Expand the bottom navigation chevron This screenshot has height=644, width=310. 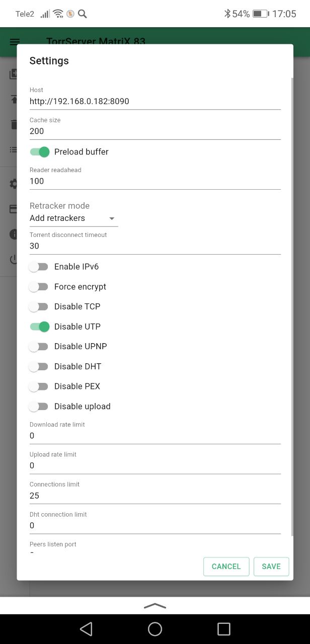(155, 606)
